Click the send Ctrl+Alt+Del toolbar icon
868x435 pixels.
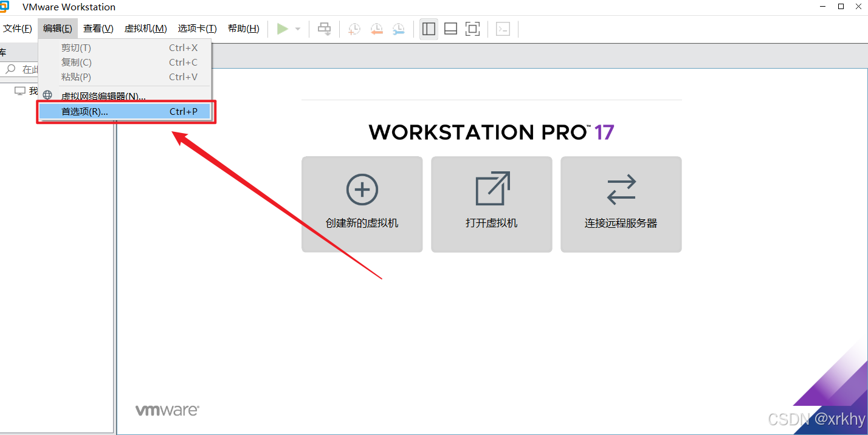point(325,29)
